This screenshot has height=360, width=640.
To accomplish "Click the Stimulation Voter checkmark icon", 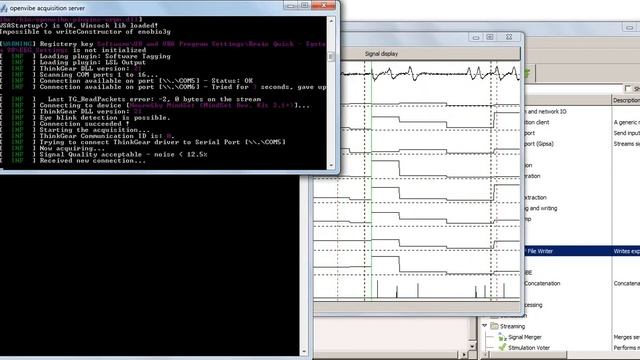I will (x=502, y=347).
